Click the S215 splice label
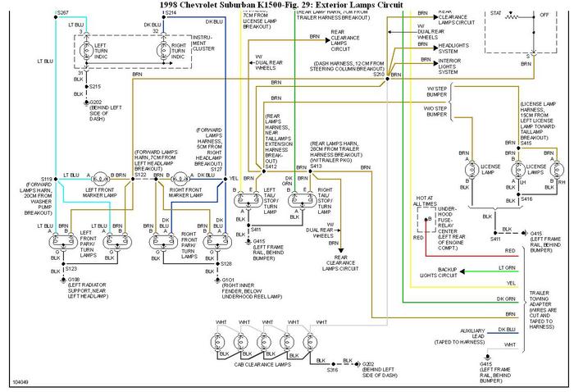The image size is (574, 392). 95,87
